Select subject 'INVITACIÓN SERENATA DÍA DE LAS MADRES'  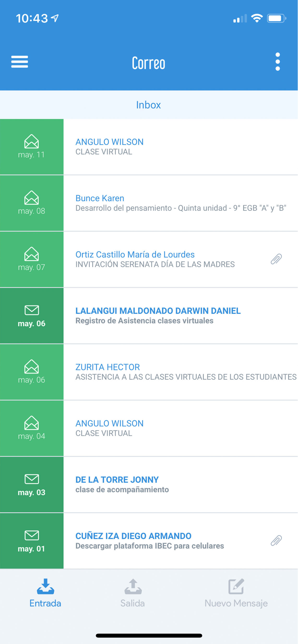tap(155, 264)
